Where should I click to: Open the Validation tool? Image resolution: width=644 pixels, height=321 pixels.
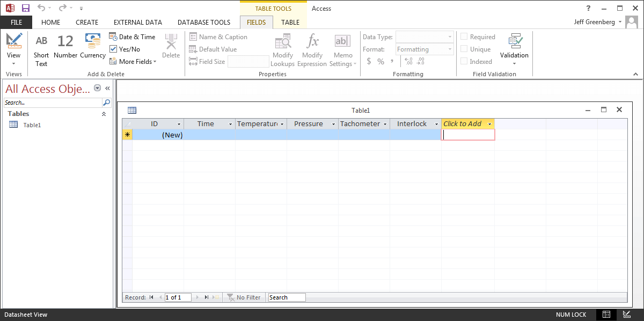(514, 48)
